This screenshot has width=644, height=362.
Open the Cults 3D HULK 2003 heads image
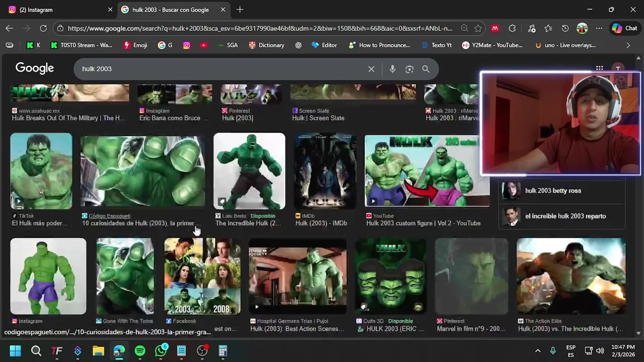click(x=390, y=276)
